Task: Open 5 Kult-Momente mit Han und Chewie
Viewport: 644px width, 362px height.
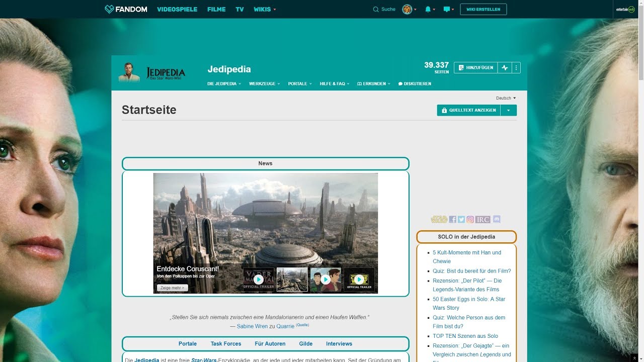Action: 467,257
